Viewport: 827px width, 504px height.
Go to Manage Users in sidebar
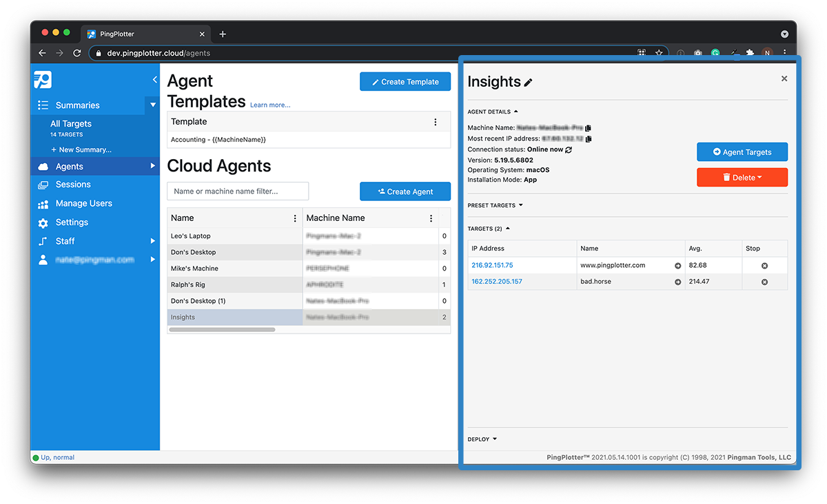(x=83, y=204)
